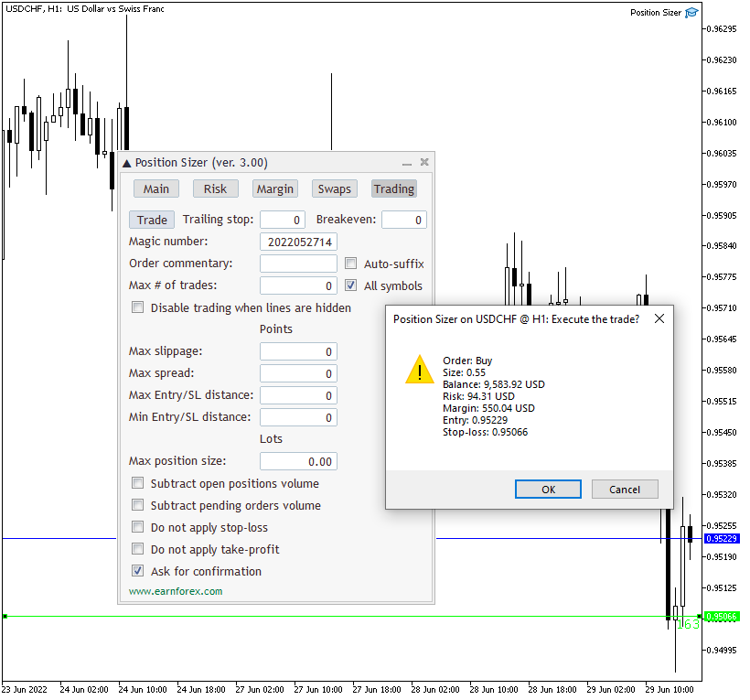Switch to the Main tab
The image size is (750, 700).
156,188
